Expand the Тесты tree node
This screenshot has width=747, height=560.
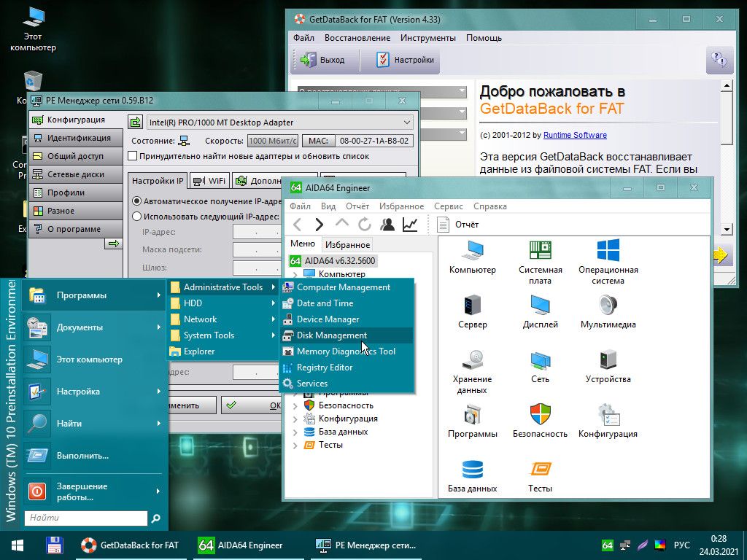tap(295, 445)
